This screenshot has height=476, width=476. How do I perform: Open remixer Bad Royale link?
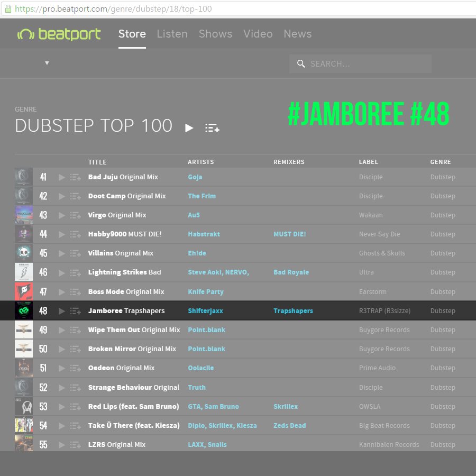click(x=291, y=272)
